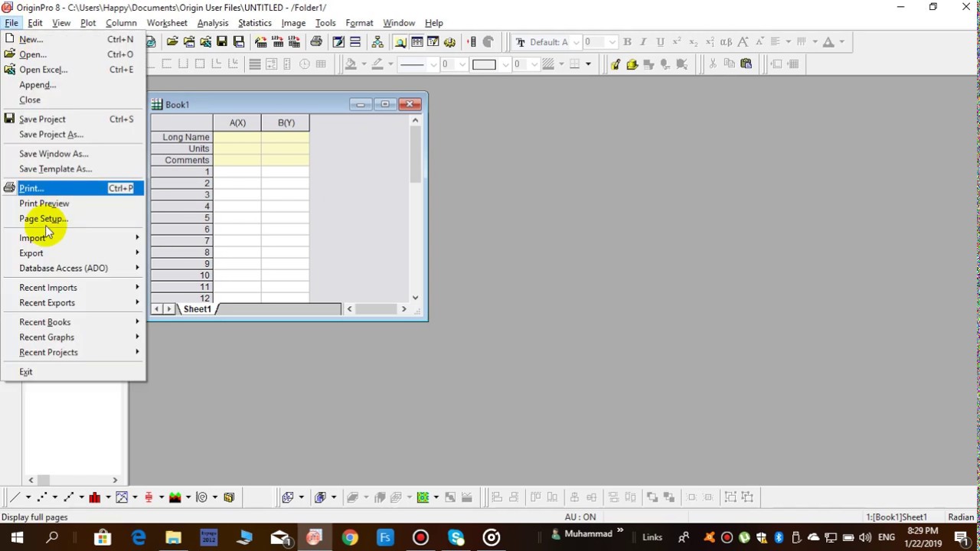Open the Analysis menu

[x=213, y=23]
